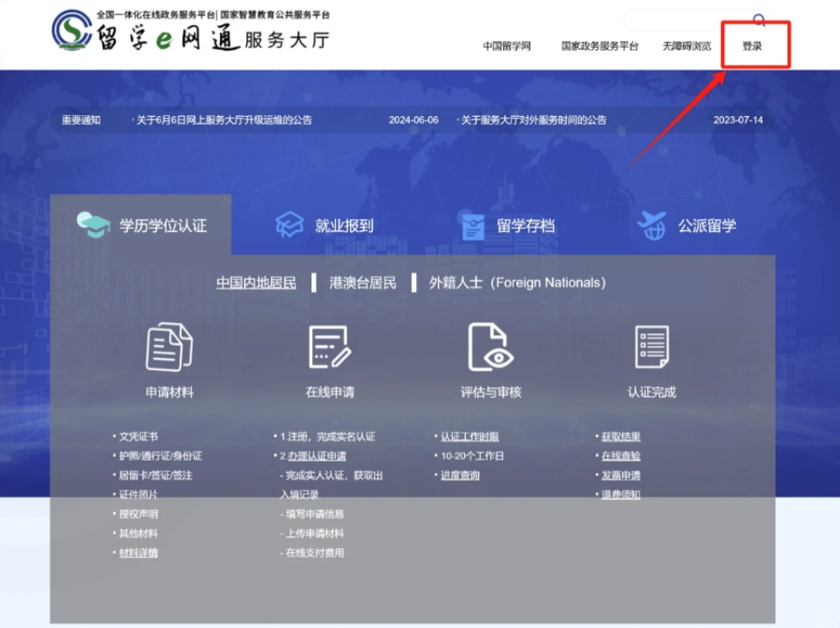Click the 2024-06-06 notice date
The width and height of the screenshot is (840, 628).
click(413, 120)
